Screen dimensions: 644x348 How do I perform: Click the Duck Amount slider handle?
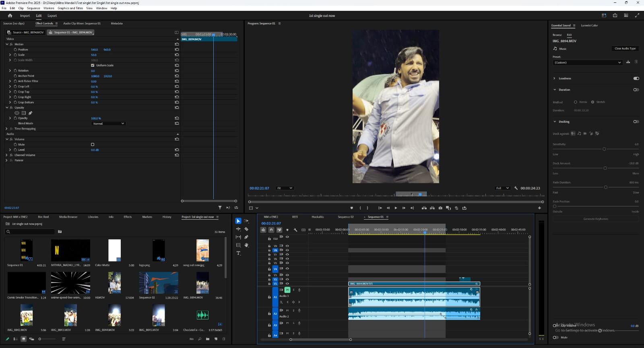point(605,168)
